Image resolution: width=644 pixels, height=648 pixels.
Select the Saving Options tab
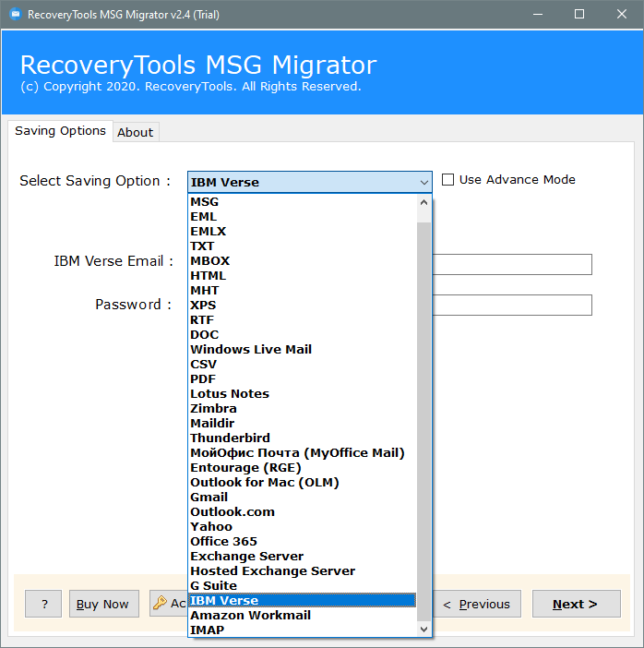60,130
